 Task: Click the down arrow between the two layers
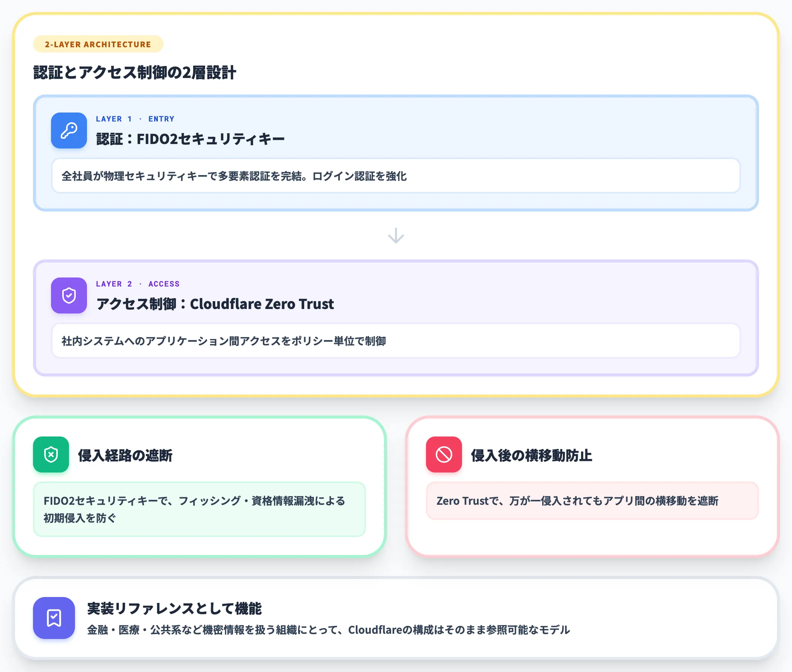[396, 235]
